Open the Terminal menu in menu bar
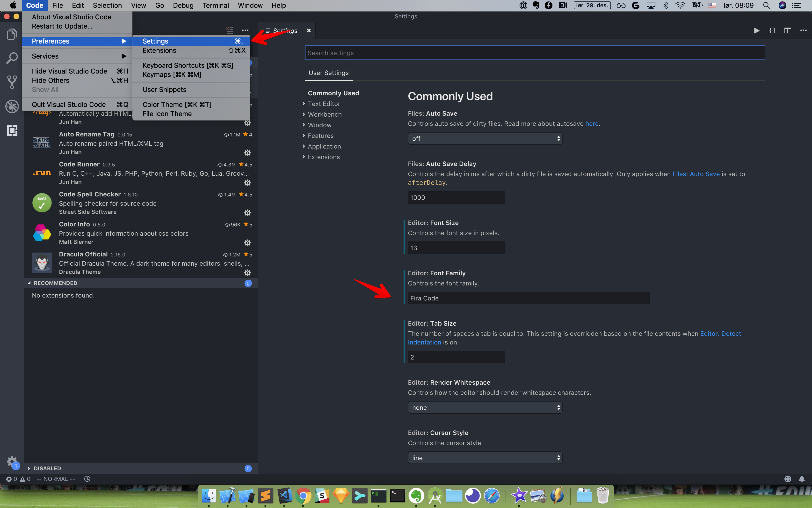Screen dimensions: 812x508 215,5
